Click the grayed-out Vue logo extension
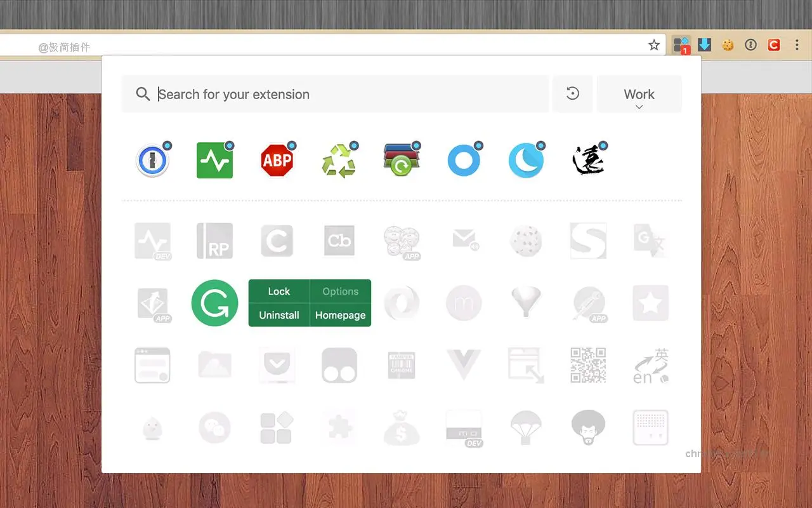 (464, 365)
